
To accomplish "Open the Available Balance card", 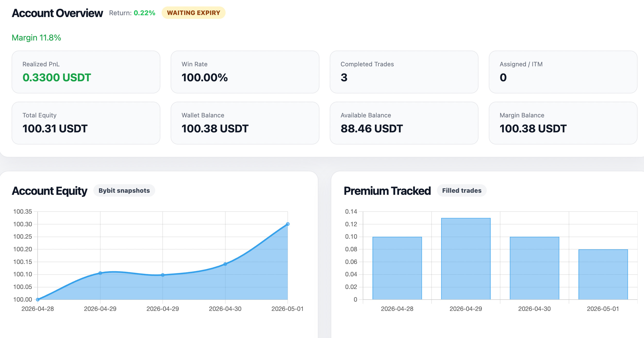I will (404, 123).
